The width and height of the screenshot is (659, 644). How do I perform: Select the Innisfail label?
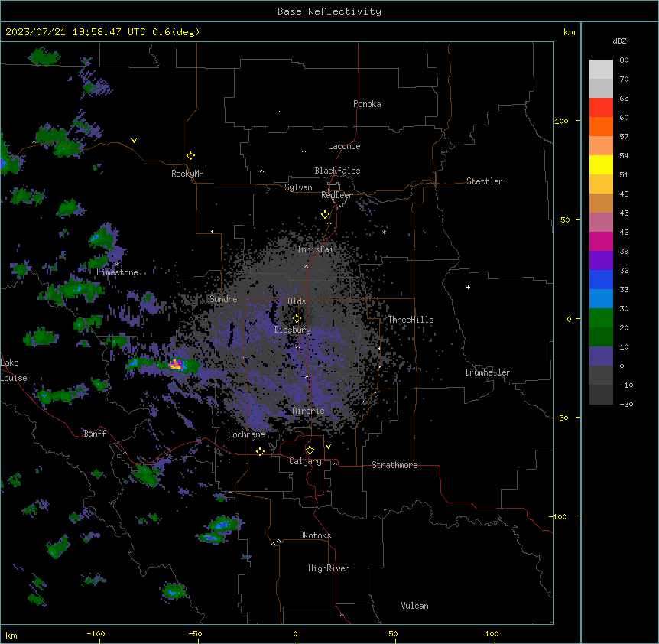318,249
